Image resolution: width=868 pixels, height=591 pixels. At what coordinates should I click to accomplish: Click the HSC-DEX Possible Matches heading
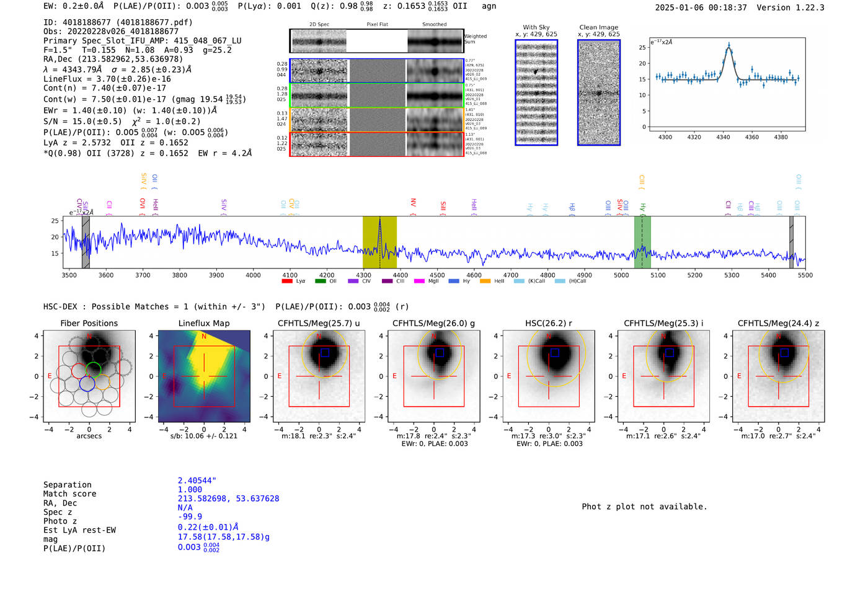click(x=154, y=307)
